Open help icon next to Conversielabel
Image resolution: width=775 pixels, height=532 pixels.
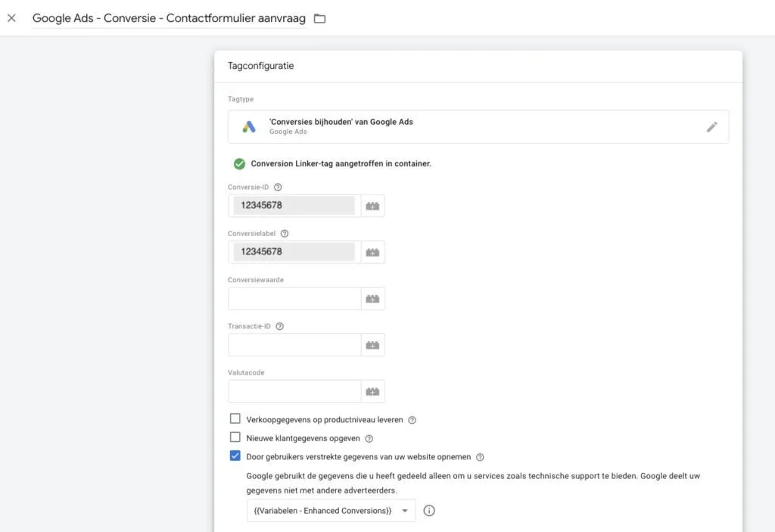click(285, 234)
